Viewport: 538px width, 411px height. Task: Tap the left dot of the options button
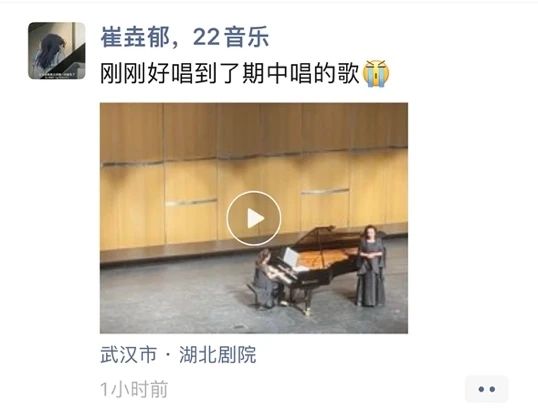click(481, 389)
